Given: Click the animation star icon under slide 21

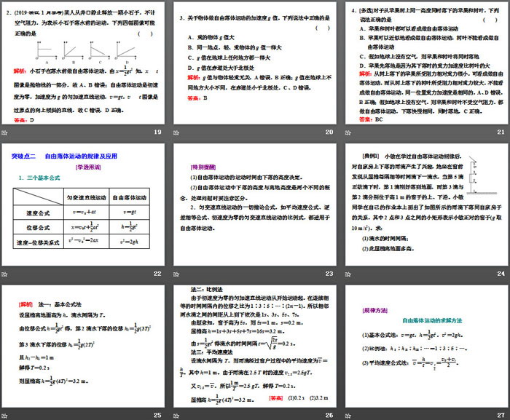Looking at the screenshot, I should [346, 132].
